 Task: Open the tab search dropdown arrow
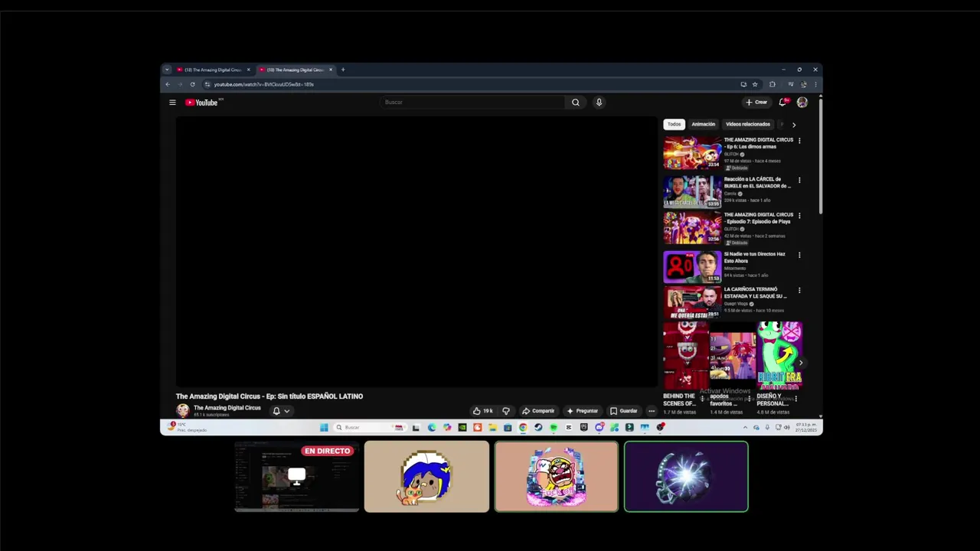click(167, 70)
